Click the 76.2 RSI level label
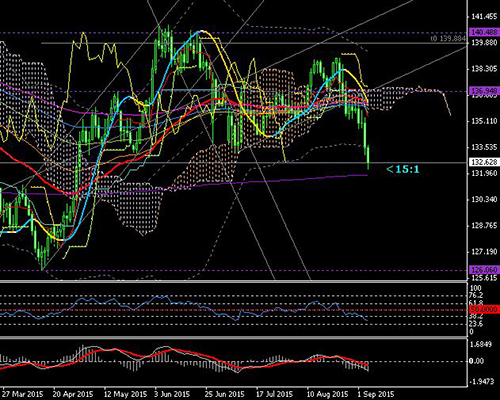 point(476,295)
